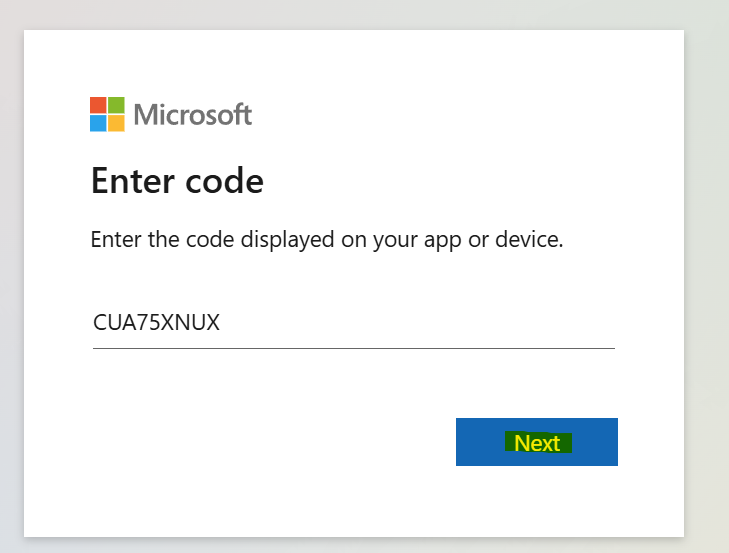Select the highlighted Next label text

pos(537,443)
